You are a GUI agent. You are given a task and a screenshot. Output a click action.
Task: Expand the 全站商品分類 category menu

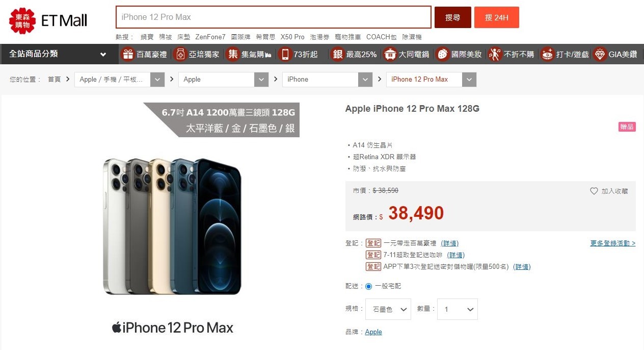click(59, 54)
